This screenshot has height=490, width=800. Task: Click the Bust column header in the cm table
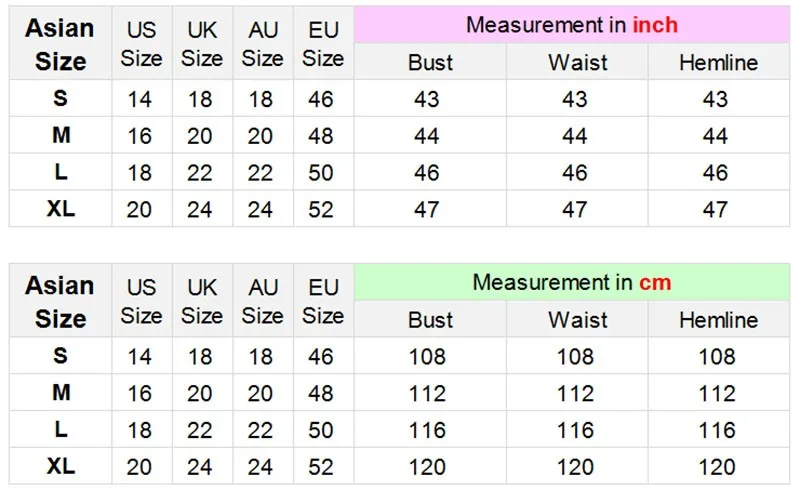(430, 320)
